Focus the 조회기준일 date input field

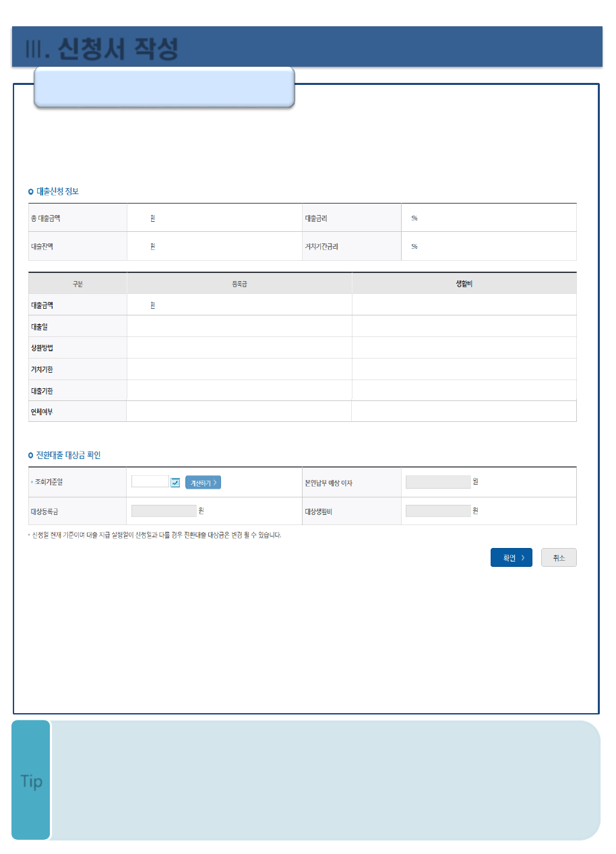tap(150, 481)
